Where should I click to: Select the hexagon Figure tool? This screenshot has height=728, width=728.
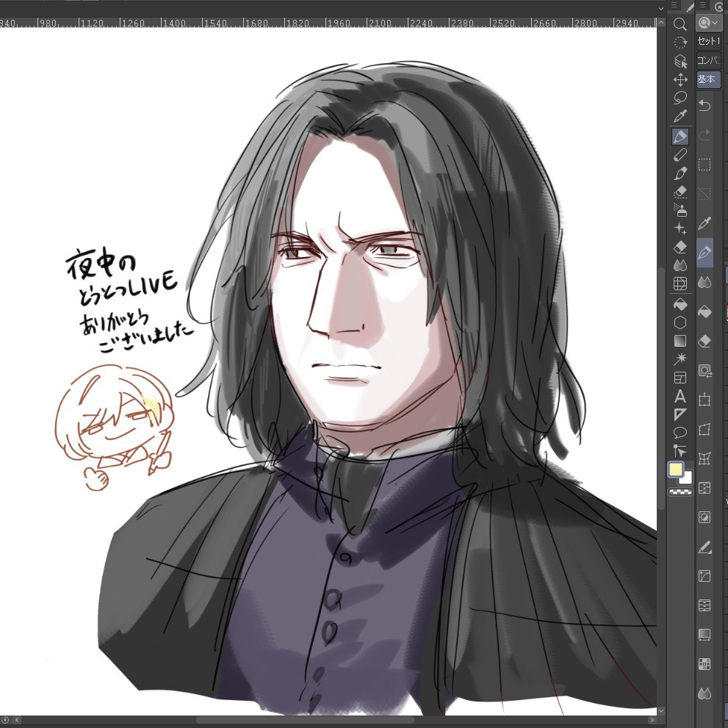click(680, 322)
